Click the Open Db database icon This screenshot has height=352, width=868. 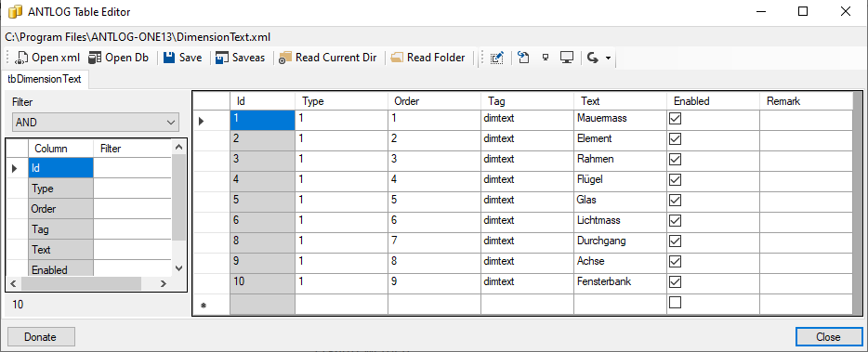[95, 58]
